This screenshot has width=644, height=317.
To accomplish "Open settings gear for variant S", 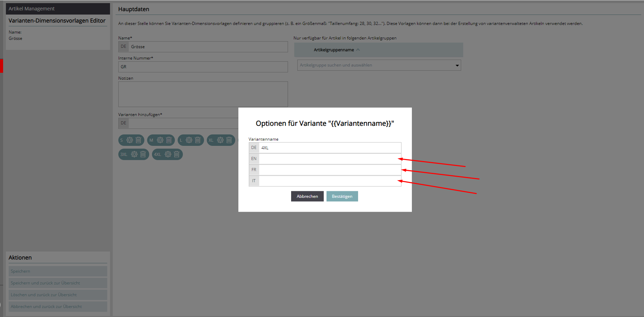I will point(129,140).
